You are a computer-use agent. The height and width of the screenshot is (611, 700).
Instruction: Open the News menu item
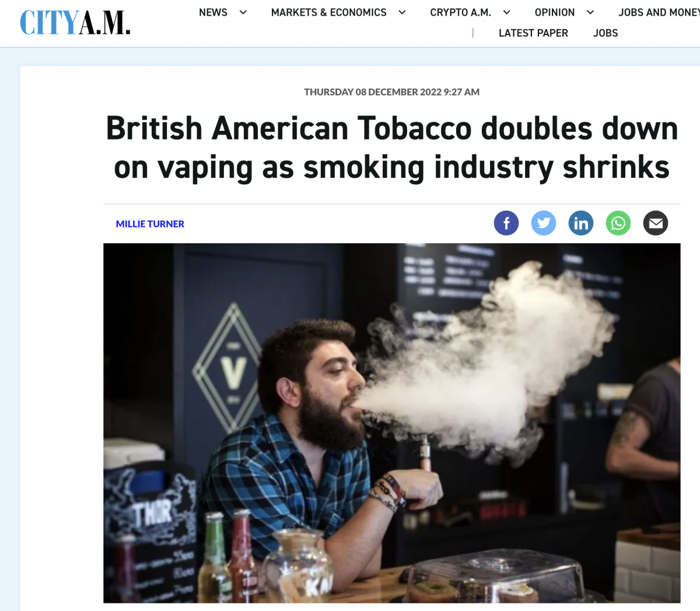(213, 12)
